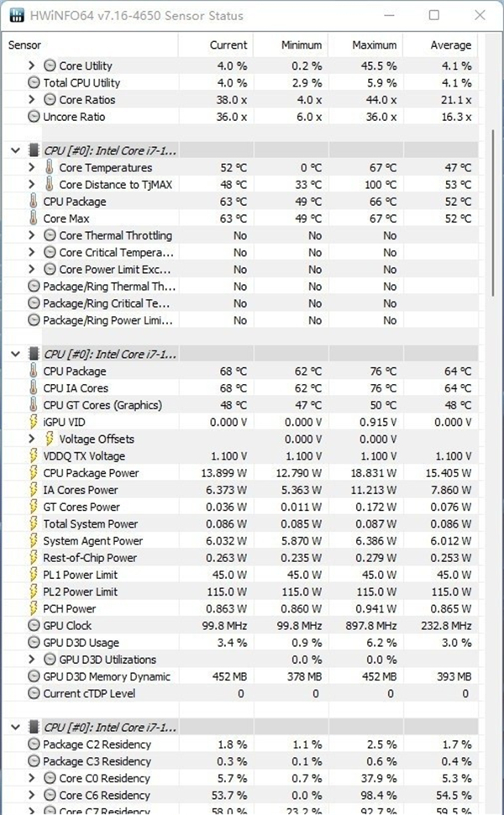Expand Core Thermal Throttling row
This screenshot has height=815, width=504.
pyautogui.click(x=32, y=235)
